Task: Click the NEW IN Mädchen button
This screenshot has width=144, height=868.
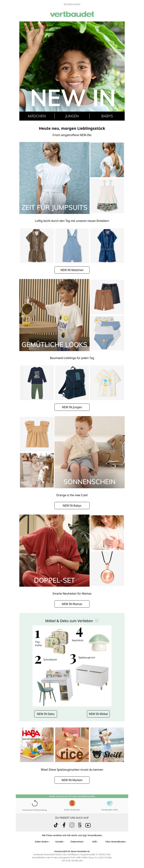Action: (x=72, y=270)
